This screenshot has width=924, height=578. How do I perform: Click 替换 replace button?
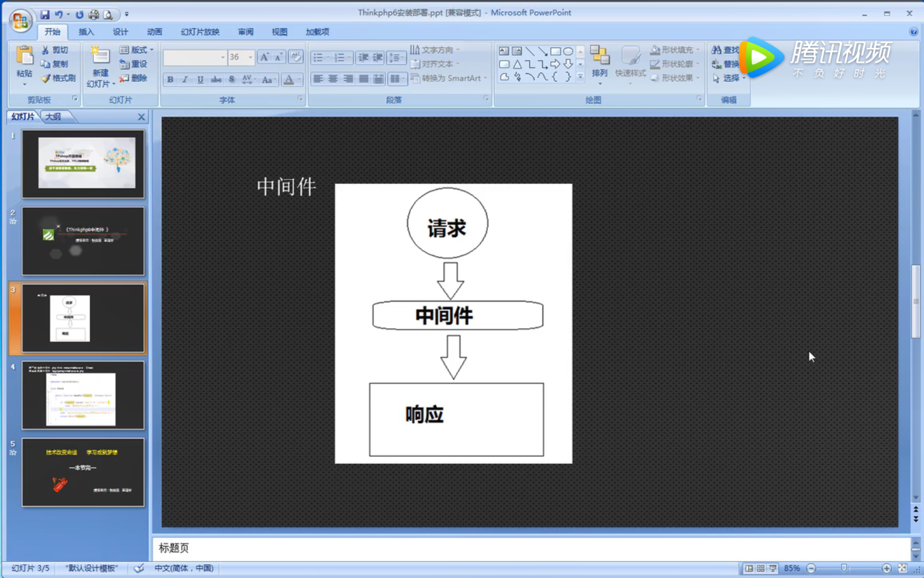point(725,64)
